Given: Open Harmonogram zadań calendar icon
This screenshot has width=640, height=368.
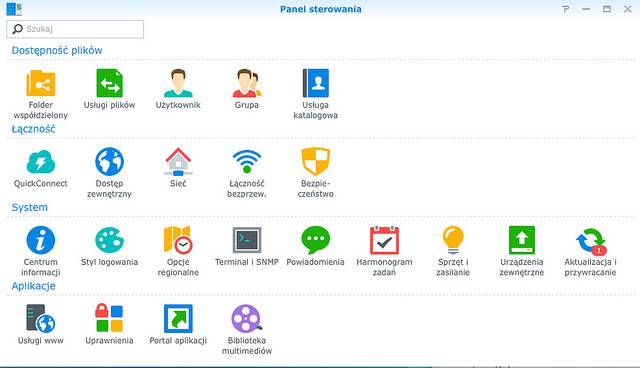Looking at the screenshot, I should [384, 240].
